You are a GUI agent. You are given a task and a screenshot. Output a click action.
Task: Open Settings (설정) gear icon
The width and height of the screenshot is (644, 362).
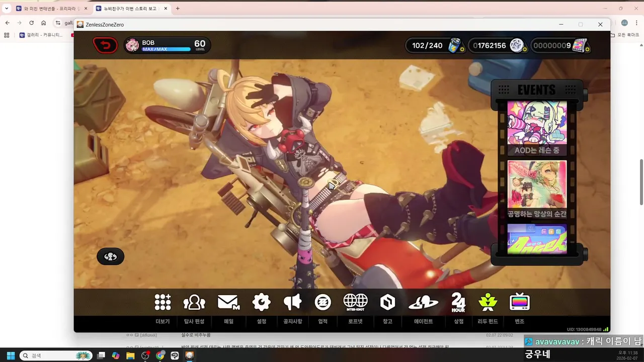(262, 302)
